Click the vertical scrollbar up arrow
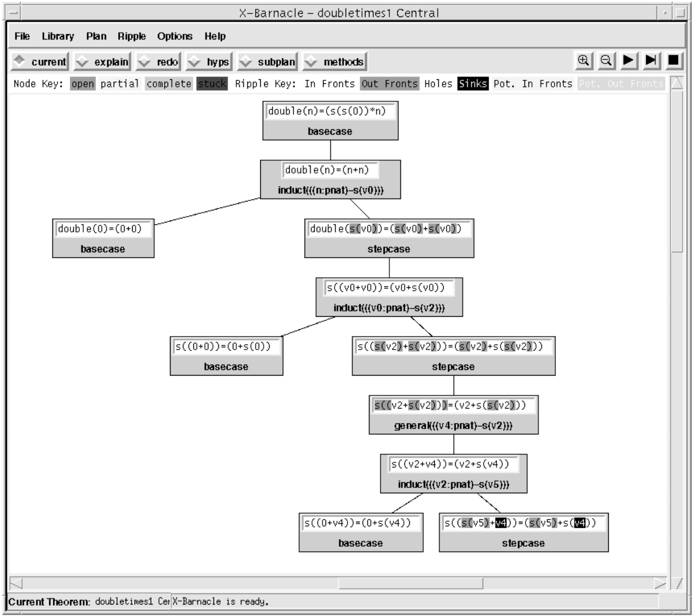Image resolution: width=693 pixels, height=616 pixels. pos(677,83)
